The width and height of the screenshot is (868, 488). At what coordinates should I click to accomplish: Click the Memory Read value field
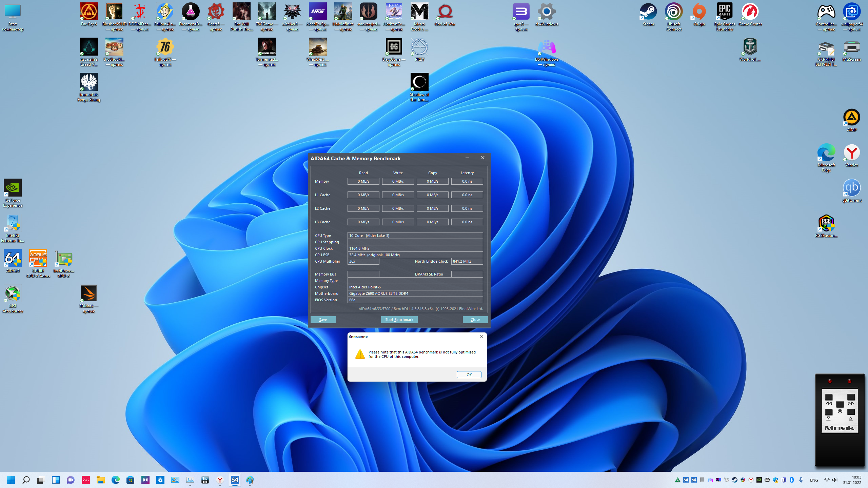(x=363, y=181)
